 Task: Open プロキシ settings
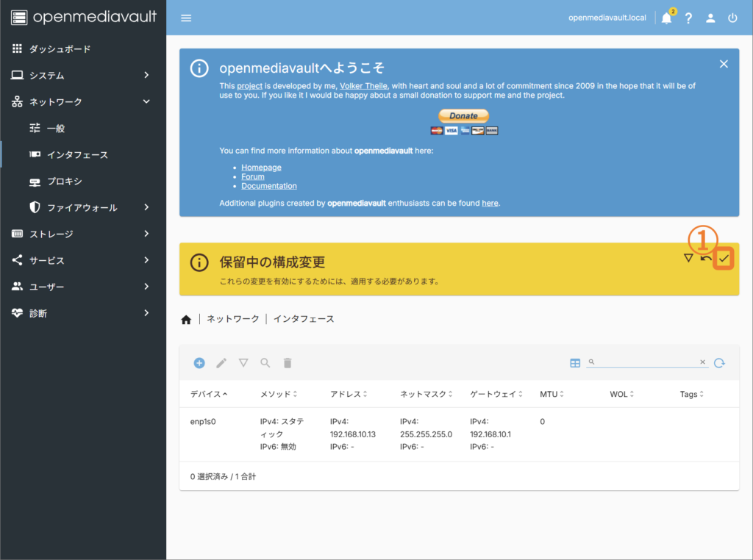click(82, 181)
